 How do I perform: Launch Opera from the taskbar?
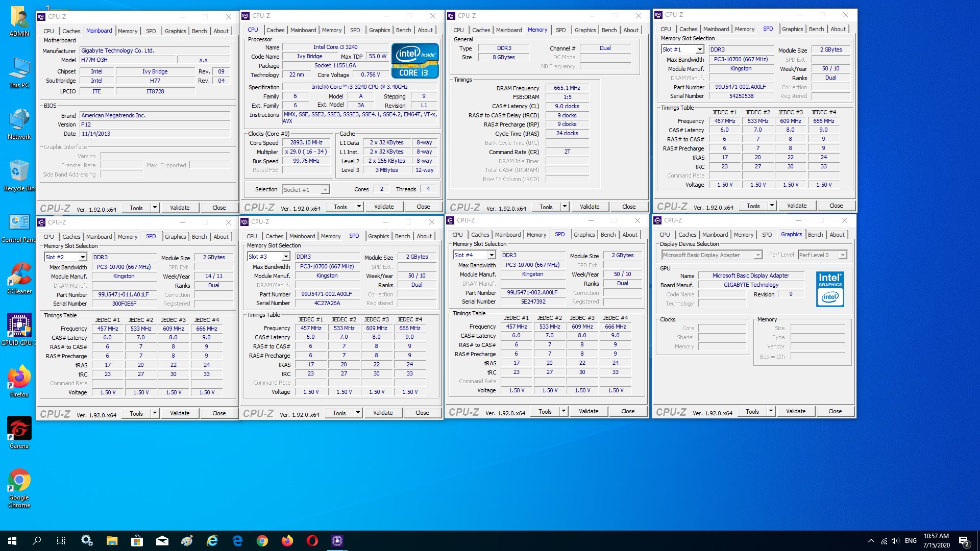click(312, 541)
